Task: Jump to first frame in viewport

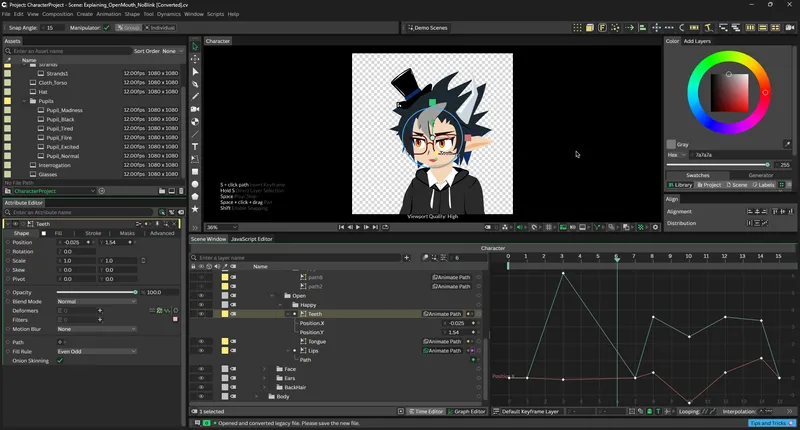Action: click(341, 227)
